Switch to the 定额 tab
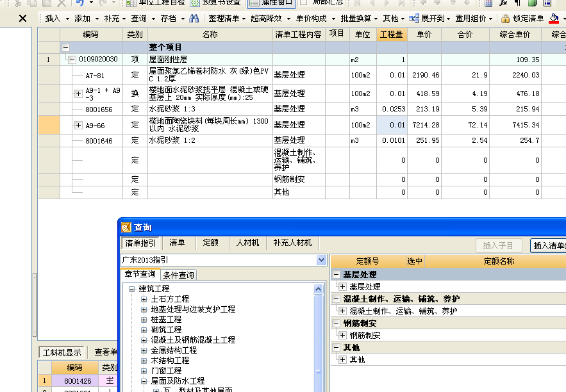Viewport: 566px width, 392px height. [210, 243]
